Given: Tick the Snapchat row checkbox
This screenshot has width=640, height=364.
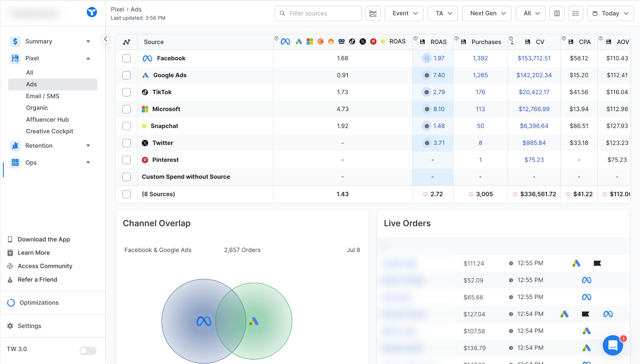Looking at the screenshot, I should point(127,126).
